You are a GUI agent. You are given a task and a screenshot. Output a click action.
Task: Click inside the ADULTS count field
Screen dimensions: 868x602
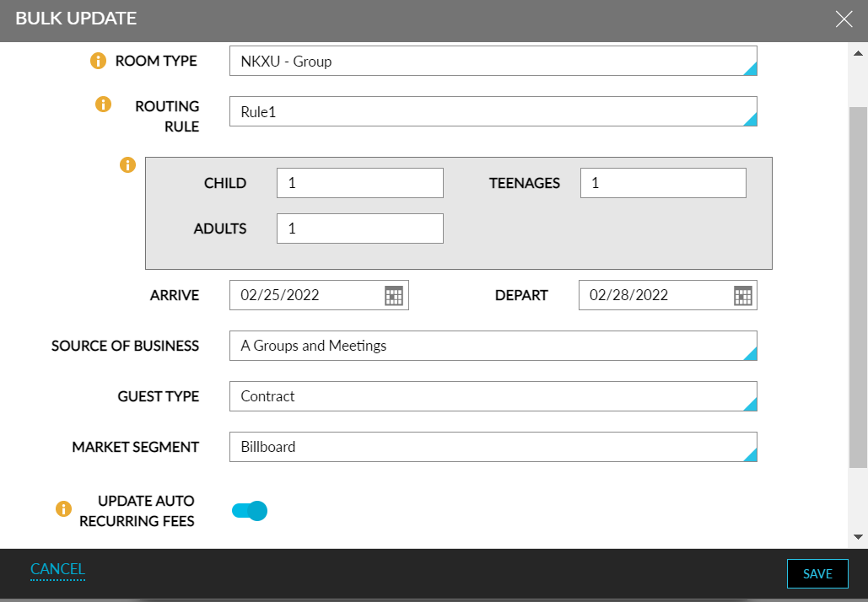[359, 228]
